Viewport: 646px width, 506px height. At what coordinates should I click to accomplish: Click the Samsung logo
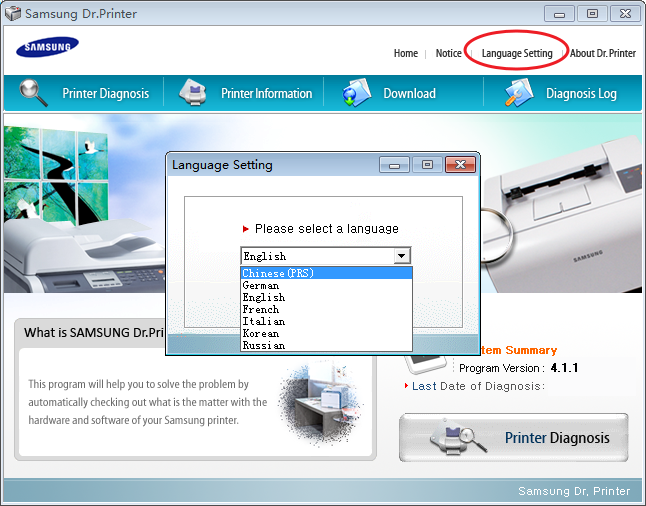(x=47, y=47)
